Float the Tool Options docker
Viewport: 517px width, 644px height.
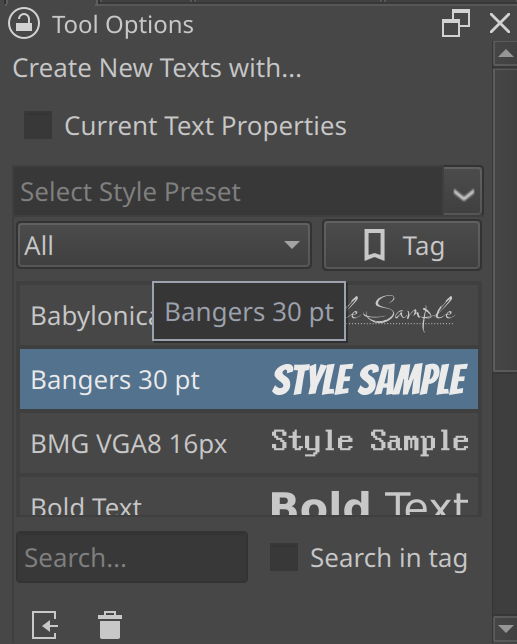pyautogui.click(x=456, y=23)
